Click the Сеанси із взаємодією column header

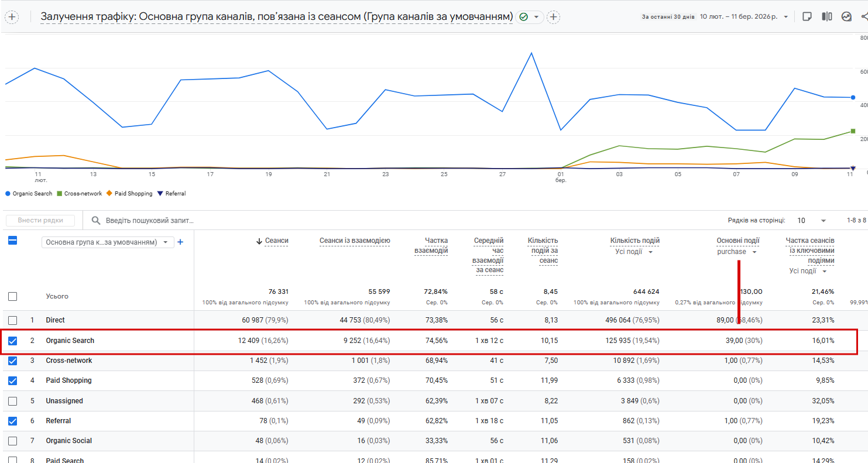pos(355,241)
